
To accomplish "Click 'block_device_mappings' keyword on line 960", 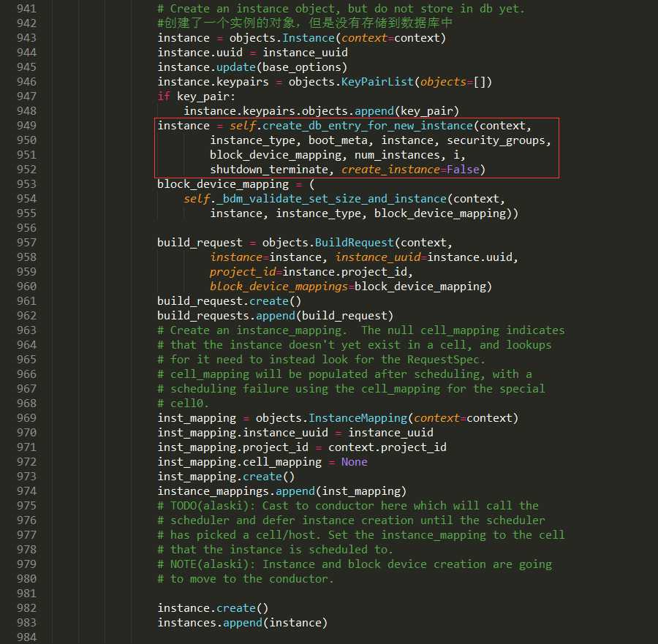I will tap(279, 287).
